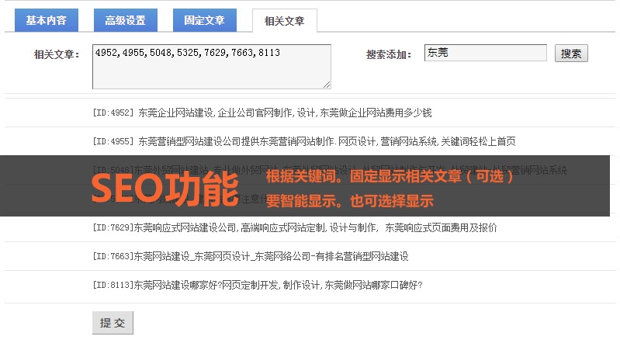Click the 搜索添加: label
The image size is (620, 364).
(389, 54)
